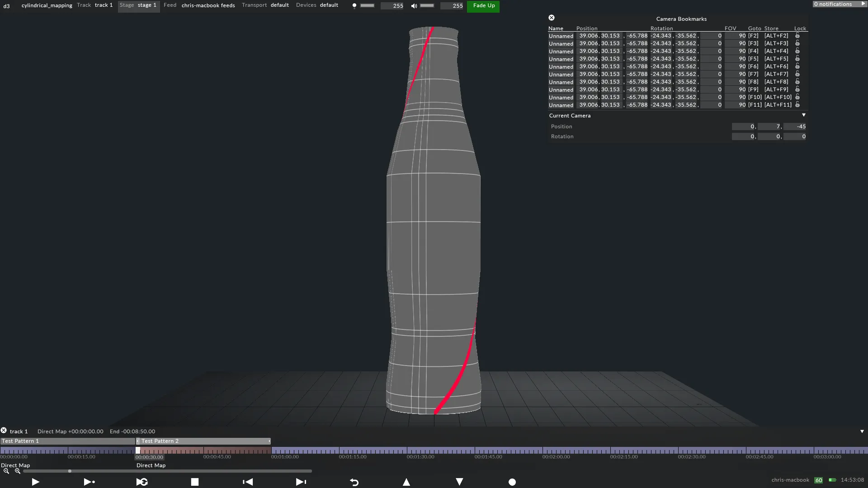Click the zoom-out magnifier near Direct Map
868x488 pixels.
tap(6, 471)
